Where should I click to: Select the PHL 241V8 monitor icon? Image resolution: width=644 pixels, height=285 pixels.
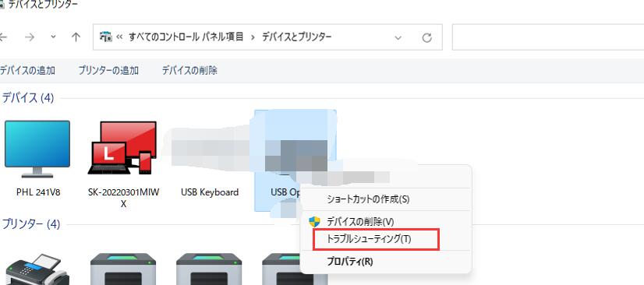[37, 149]
